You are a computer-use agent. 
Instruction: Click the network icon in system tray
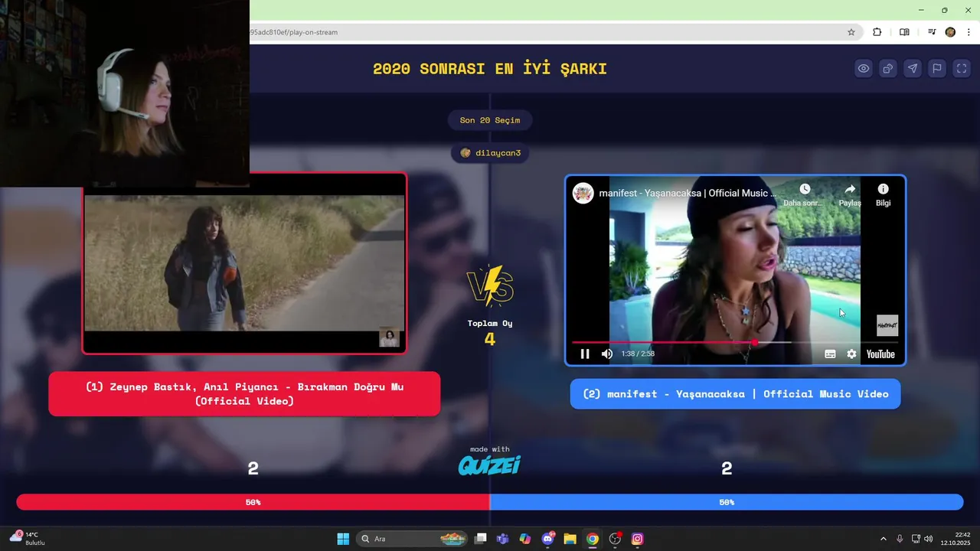(916, 539)
